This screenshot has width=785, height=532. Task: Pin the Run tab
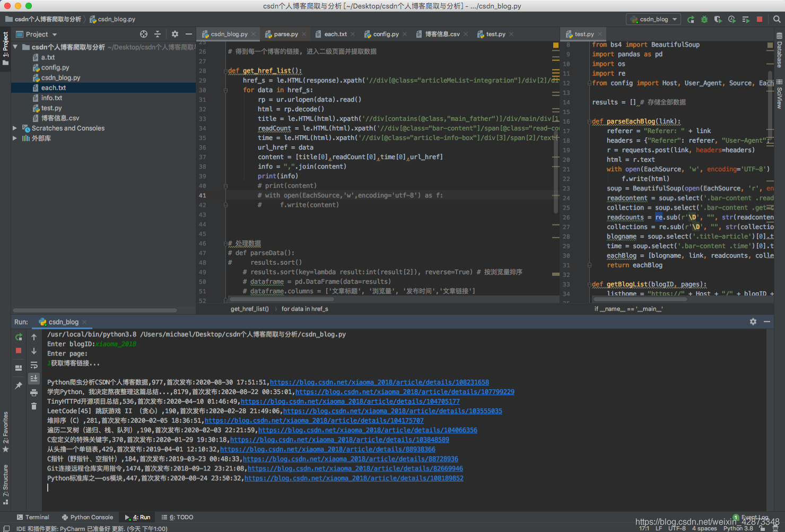click(x=19, y=386)
